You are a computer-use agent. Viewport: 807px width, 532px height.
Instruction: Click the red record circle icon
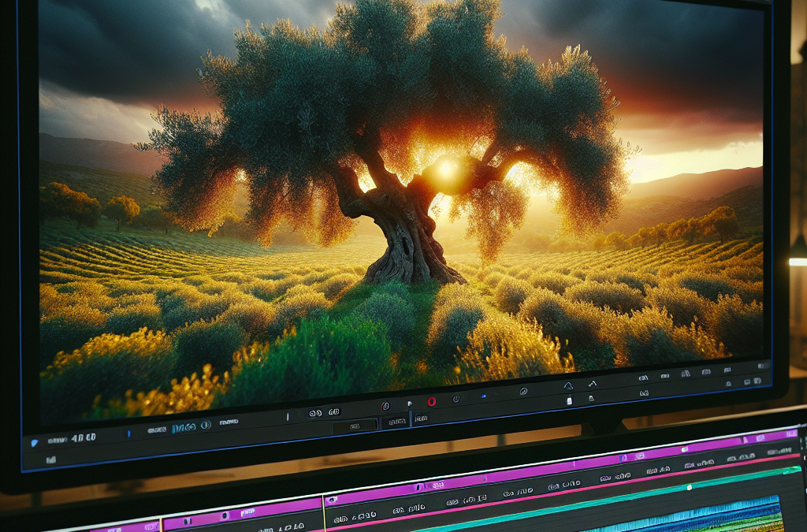coord(432,401)
